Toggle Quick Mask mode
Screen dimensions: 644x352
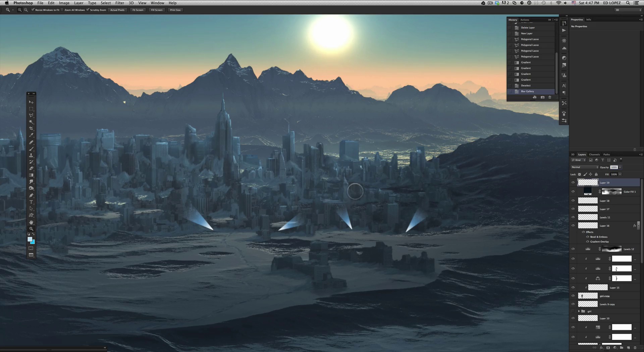click(x=31, y=248)
